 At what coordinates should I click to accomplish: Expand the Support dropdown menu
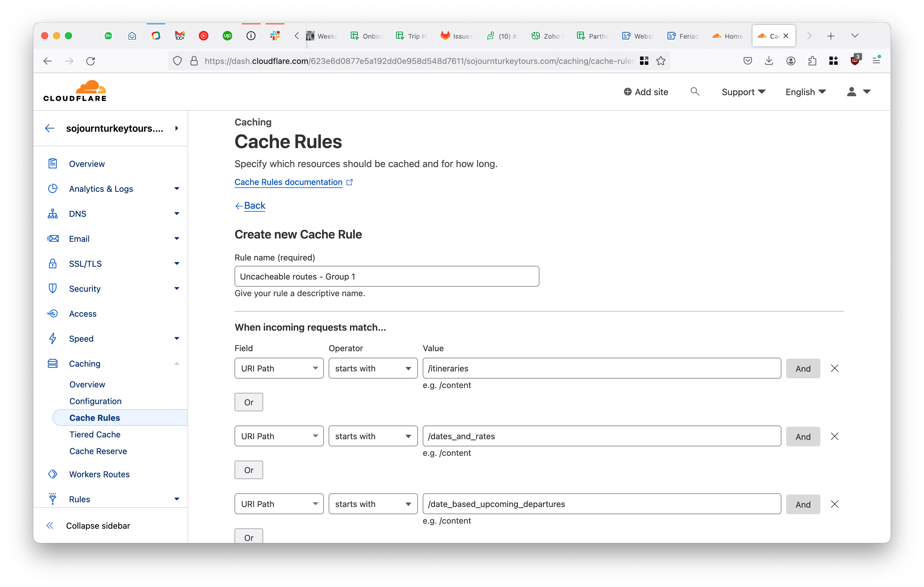(x=743, y=92)
